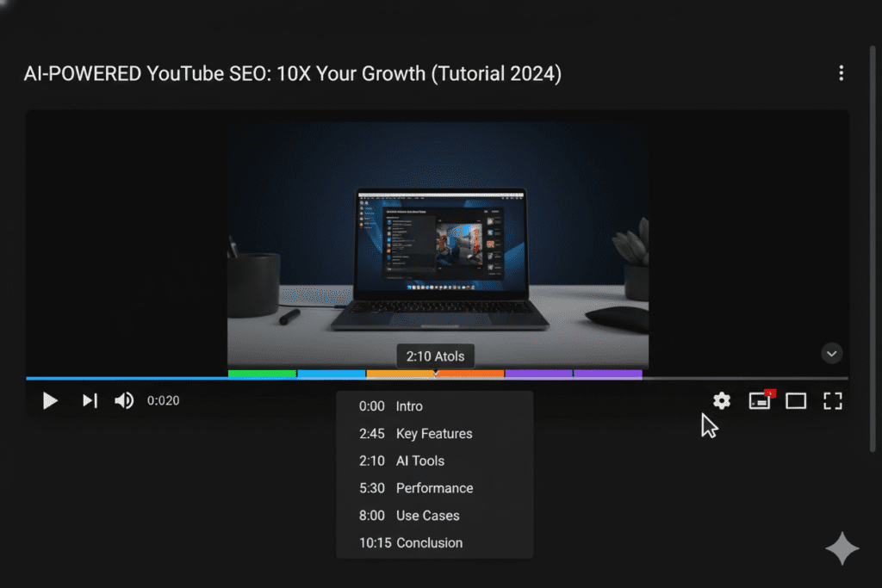882x588 pixels.
Task: Toggle the chapter tooltip labeled 2:10 Atols
Action: pos(436,356)
